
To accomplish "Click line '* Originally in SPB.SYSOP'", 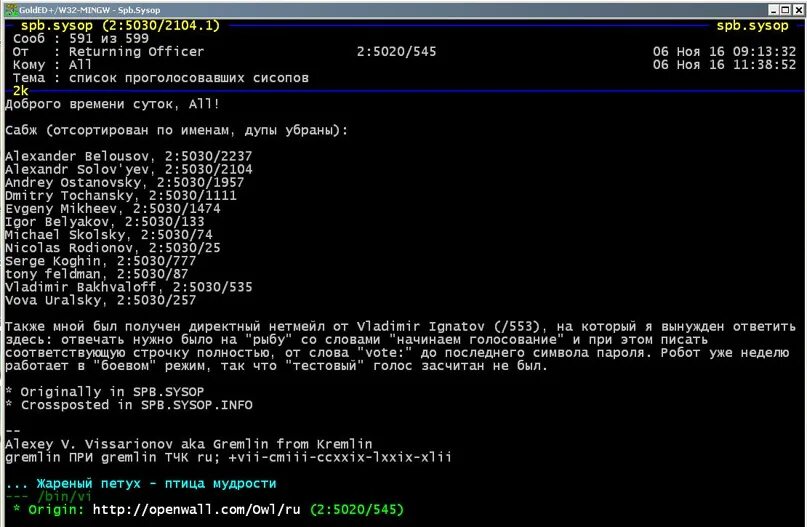I will (x=104, y=392).
